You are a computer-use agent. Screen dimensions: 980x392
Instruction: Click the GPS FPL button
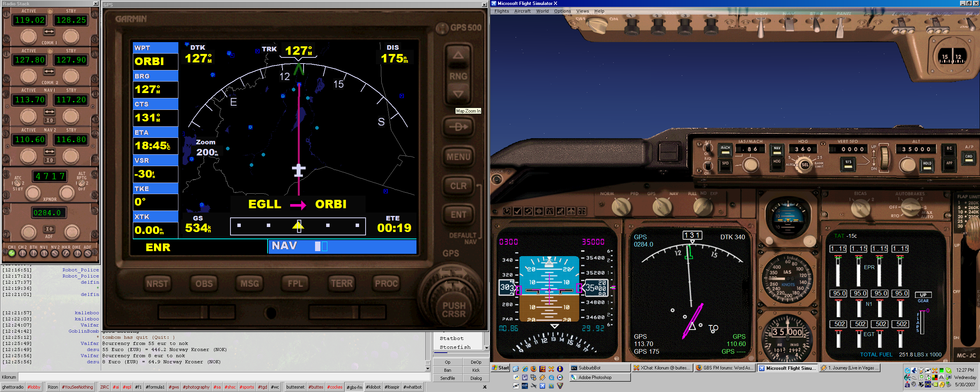click(295, 284)
